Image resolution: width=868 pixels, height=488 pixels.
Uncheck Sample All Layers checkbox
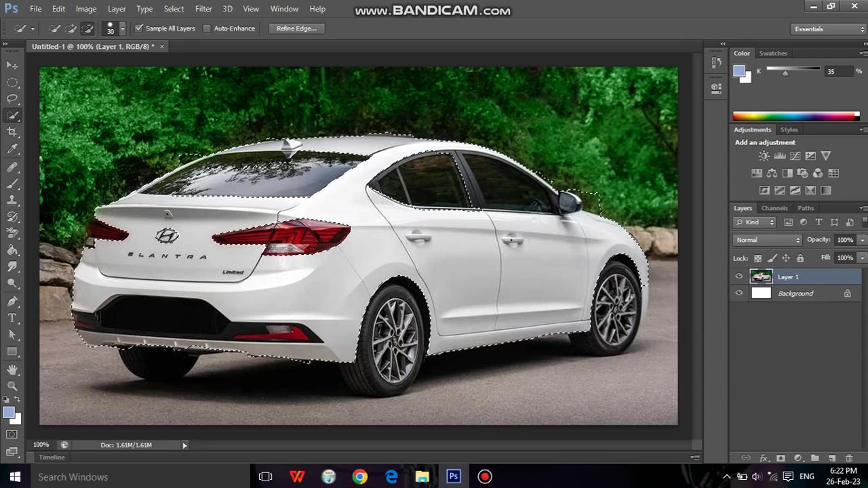[x=139, y=28]
